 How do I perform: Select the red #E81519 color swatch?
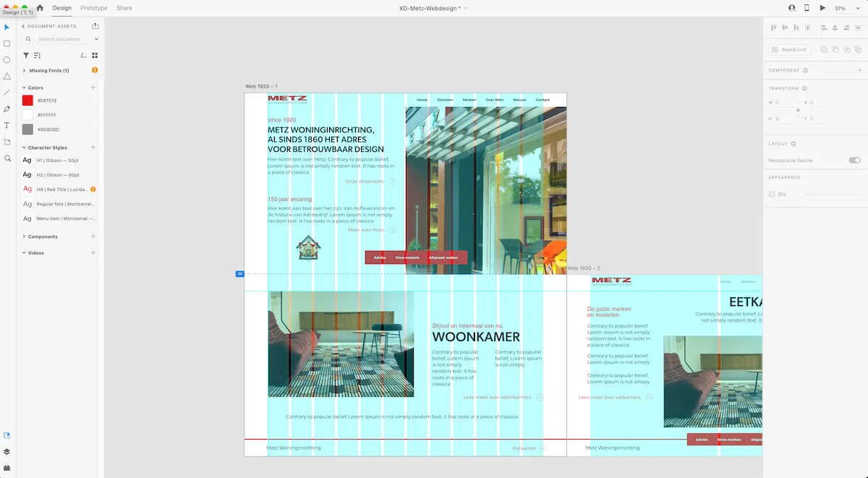click(x=27, y=101)
